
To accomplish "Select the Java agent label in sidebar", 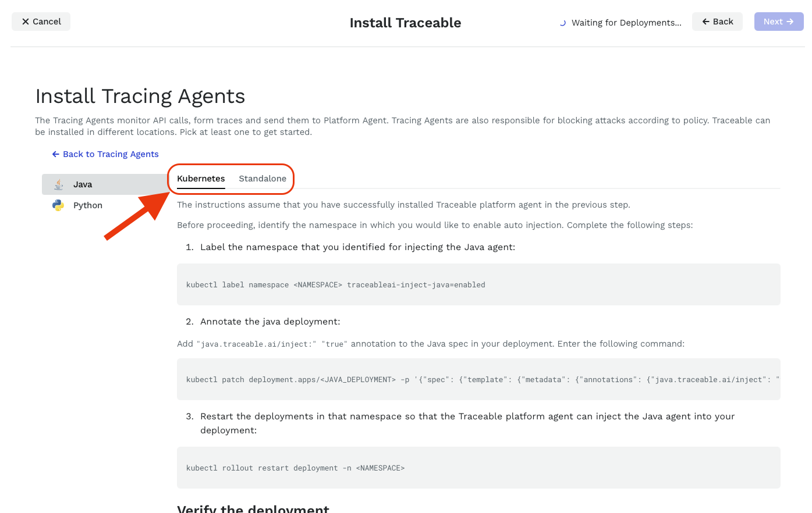I will point(83,184).
